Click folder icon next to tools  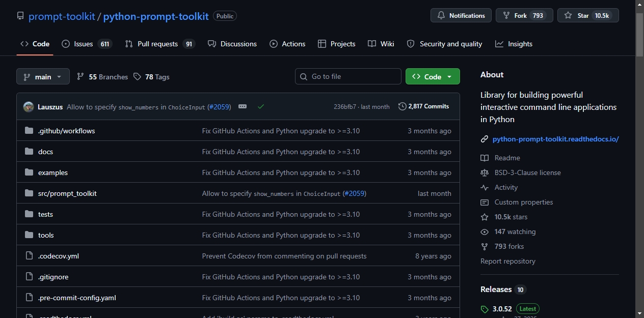coord(29,235)
